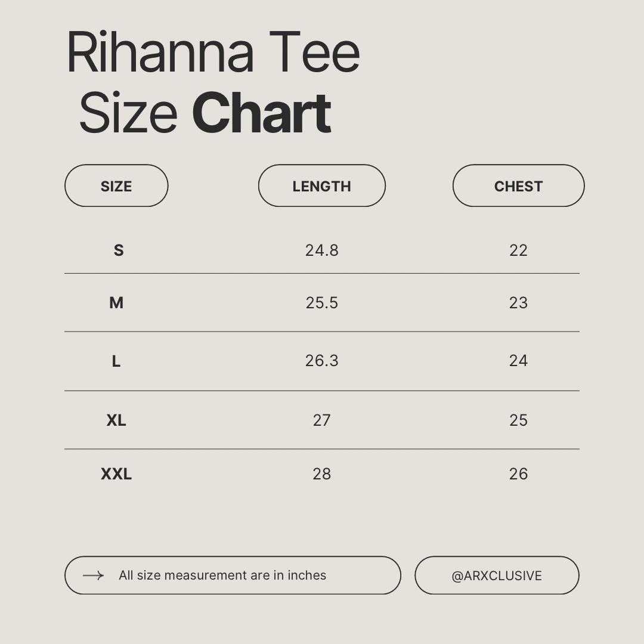Click the LENGTH column header pill

pyautogui.click(x=321, y=186)
